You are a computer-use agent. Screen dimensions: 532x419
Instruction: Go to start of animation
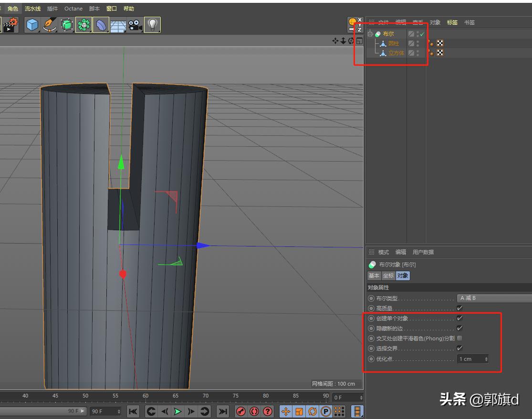[x=133, y=411]
